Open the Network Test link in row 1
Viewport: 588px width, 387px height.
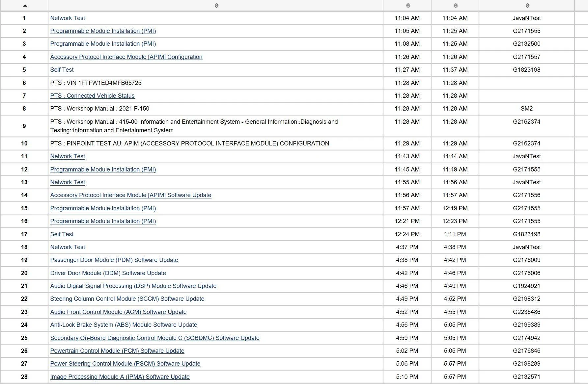68,18
